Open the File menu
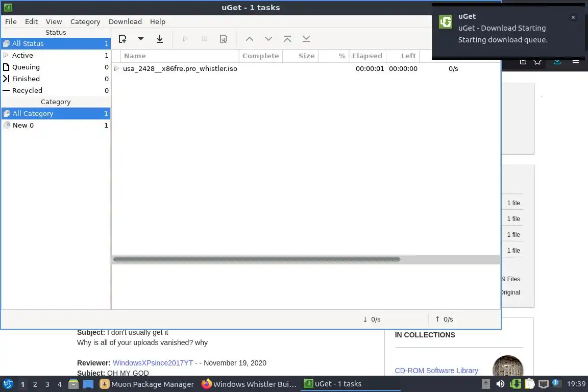588x392 pixels. pyautogui.click(x=11, y=22)
